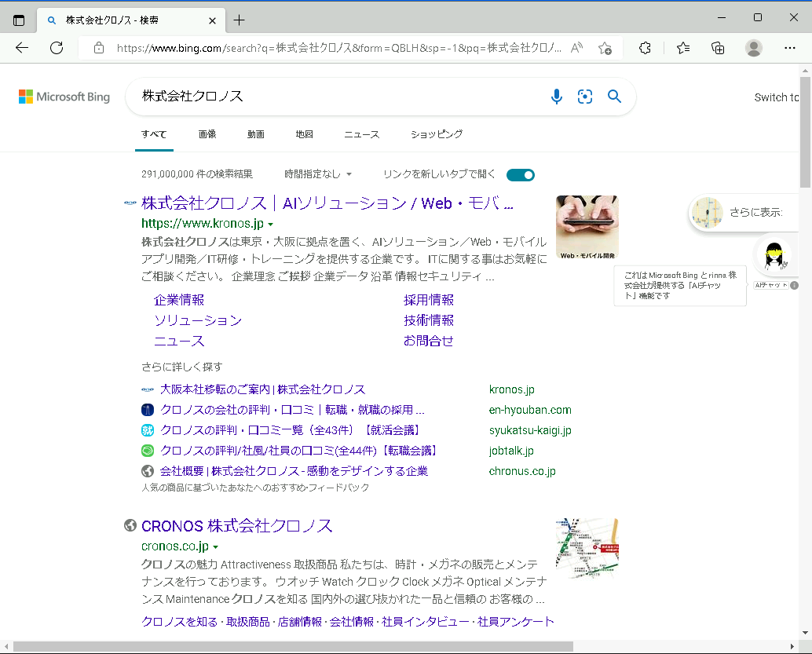Open the 技術情報 sitelink
Screen dimensions: 812x654
click(429, 320)
